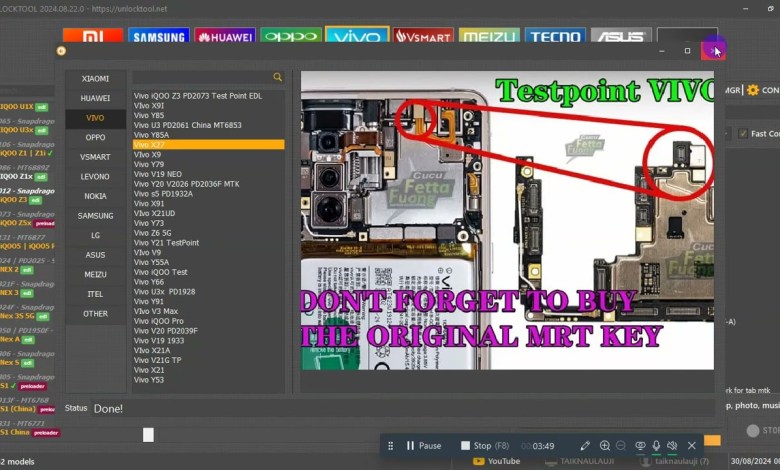Stop the screen recording (F8)
This screenshot has height=470, width=780.
coord(485,446)
